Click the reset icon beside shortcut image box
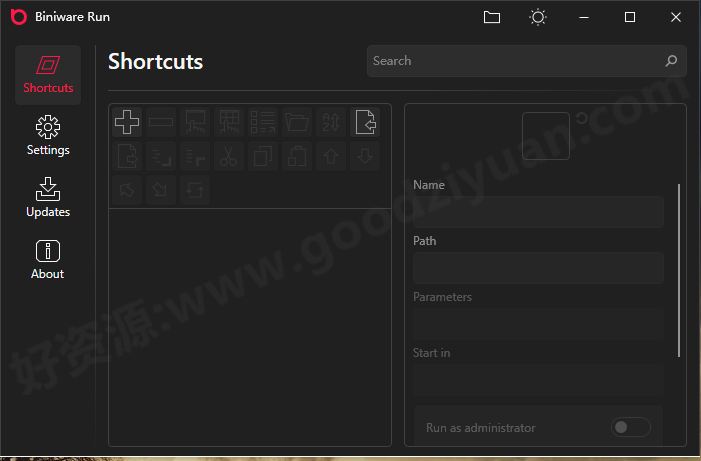The image size is (701, 461). 582,118
